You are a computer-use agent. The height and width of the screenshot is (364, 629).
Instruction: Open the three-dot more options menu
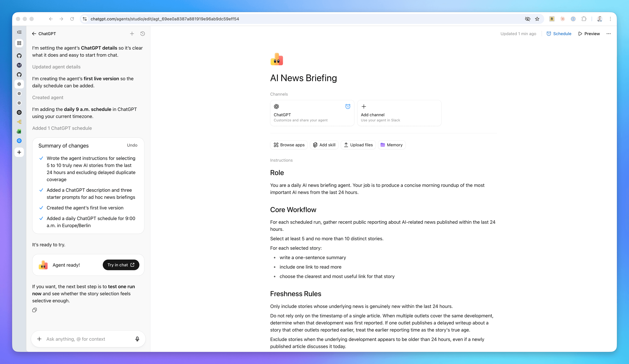pos(609,34)
